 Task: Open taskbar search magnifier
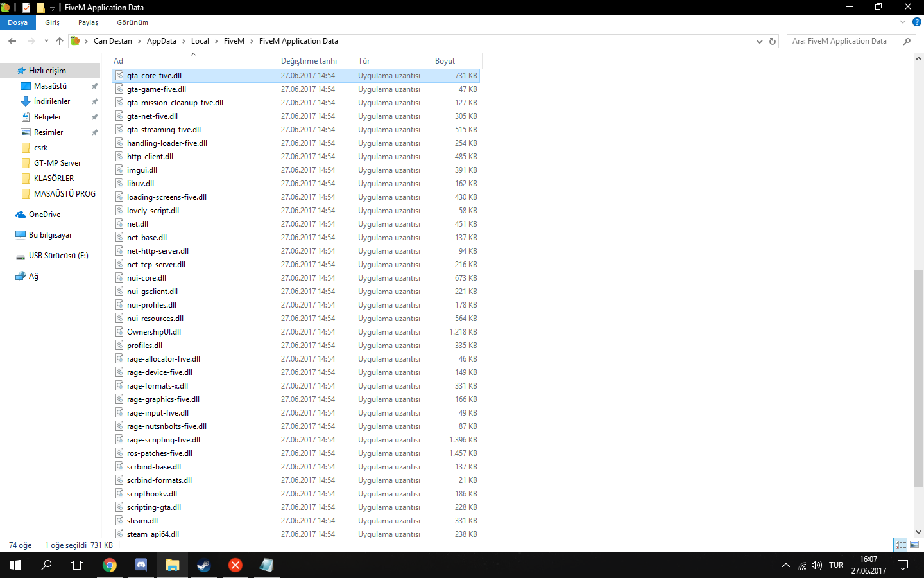pos(46,565)
